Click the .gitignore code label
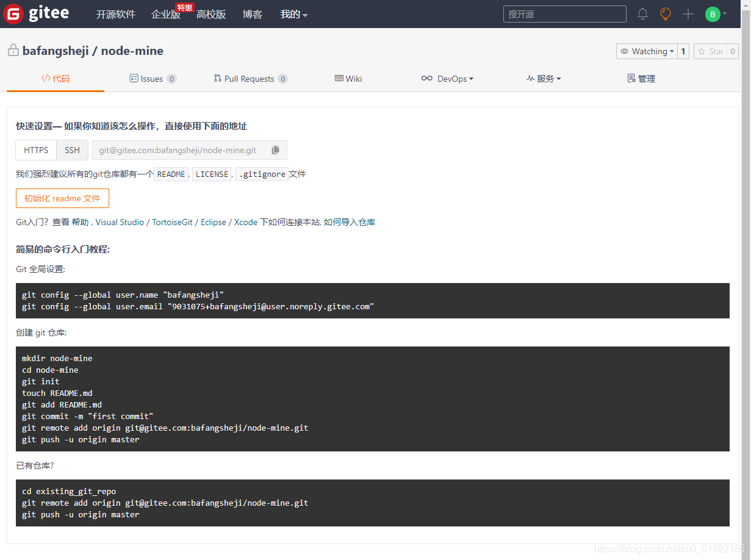Viewport: 751px width, 560px height. point(262,174)
